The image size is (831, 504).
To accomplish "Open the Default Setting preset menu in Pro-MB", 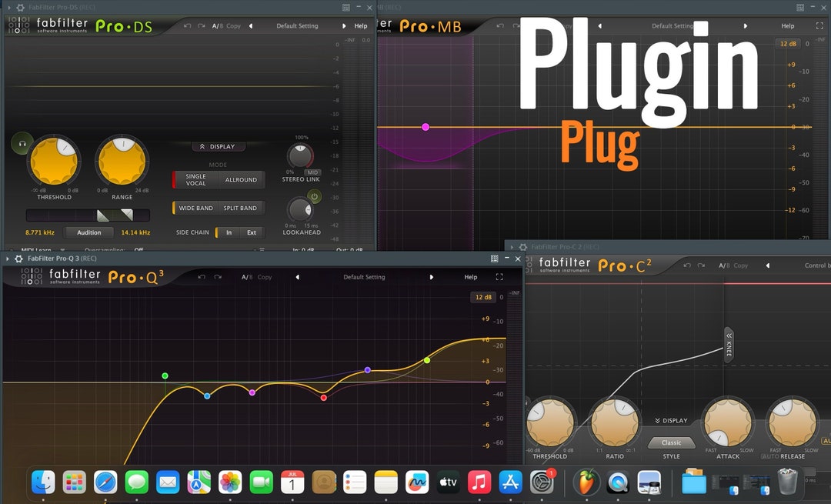I will click(672, 25).
